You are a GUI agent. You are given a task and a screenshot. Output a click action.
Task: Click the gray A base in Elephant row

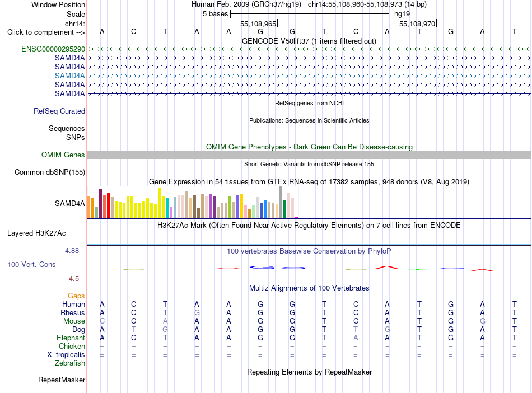356,338
